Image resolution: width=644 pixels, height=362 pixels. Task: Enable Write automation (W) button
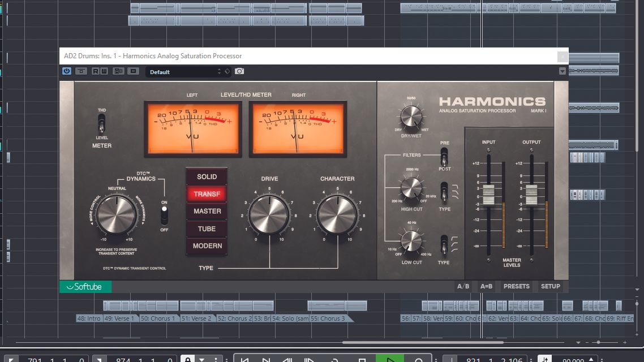pos(104,71)
